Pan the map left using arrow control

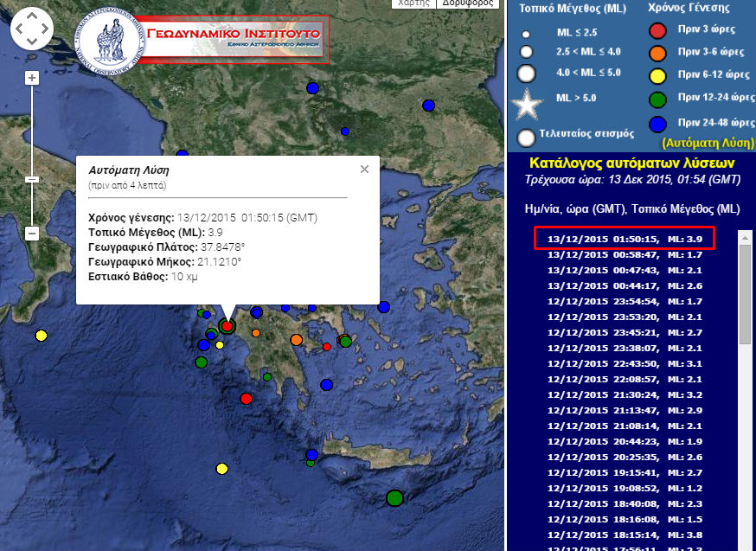(x=19, y=30)
